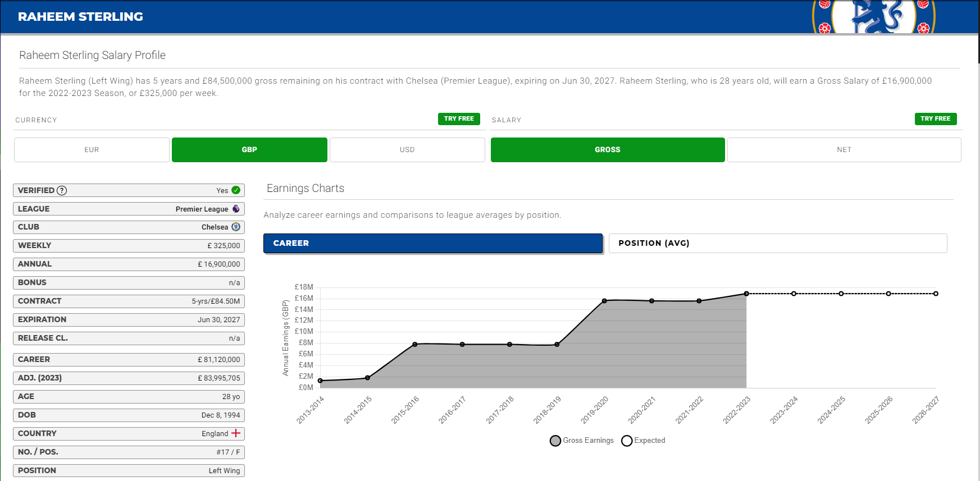Image resolution: width=980 pixels, height=481 pixels.
Task: Click annual value £ 16,900,000
Action: (219, 264)
